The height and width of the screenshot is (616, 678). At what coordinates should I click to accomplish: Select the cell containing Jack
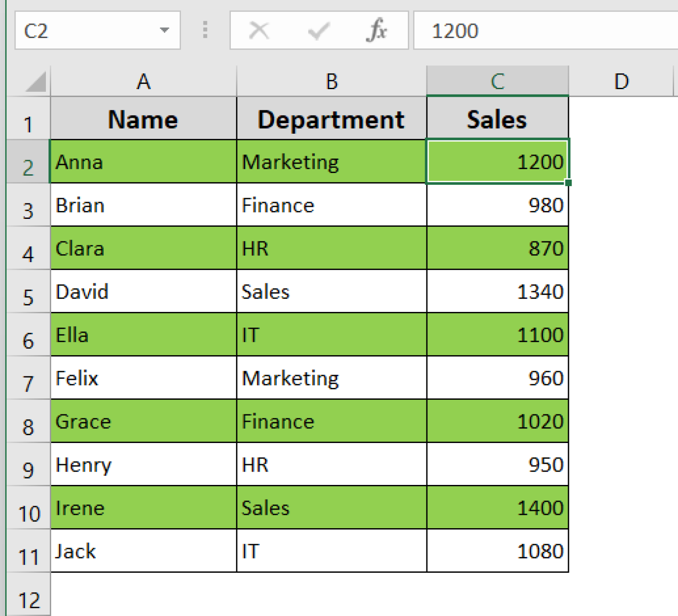(x=143, y=551)
